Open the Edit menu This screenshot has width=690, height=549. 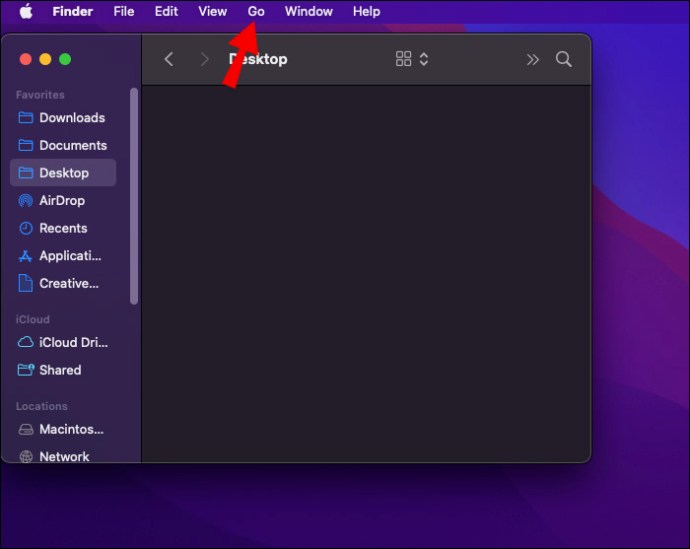166,11
